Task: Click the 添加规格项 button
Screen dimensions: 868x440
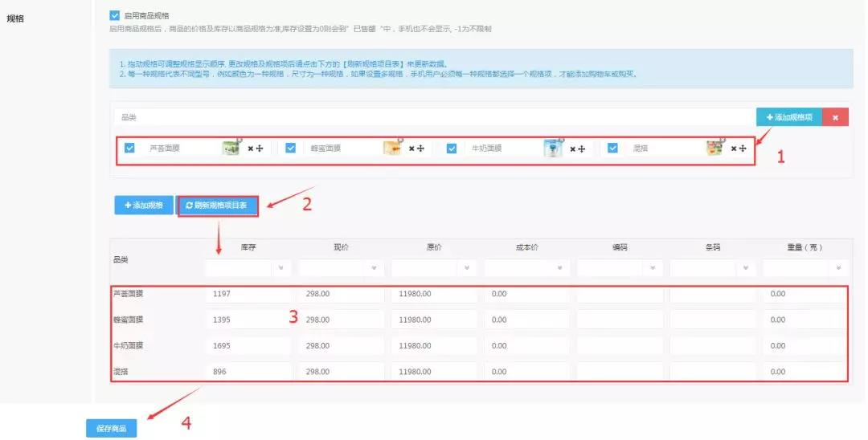Action: click(x=788, y=117)
